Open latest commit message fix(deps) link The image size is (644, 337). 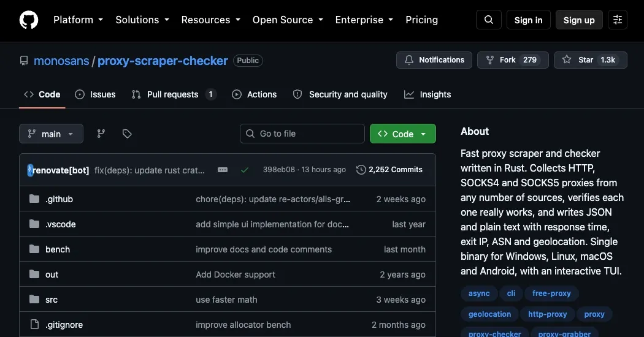point(150,170)
